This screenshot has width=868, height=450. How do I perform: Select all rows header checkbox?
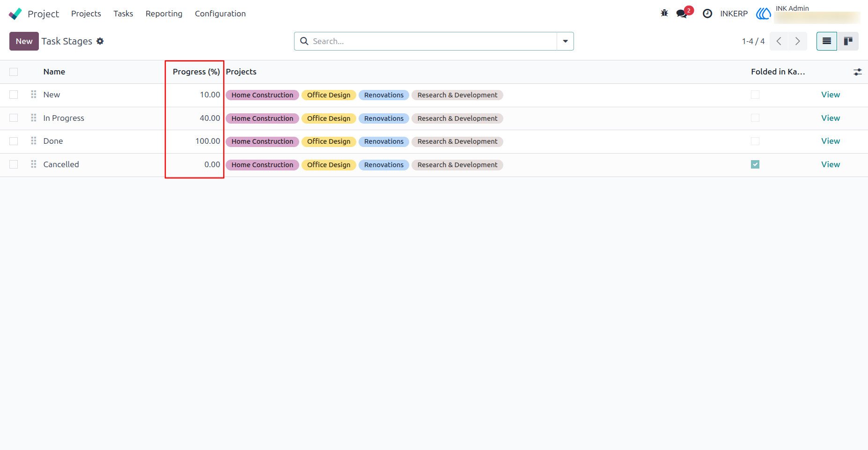coord(14,72)
